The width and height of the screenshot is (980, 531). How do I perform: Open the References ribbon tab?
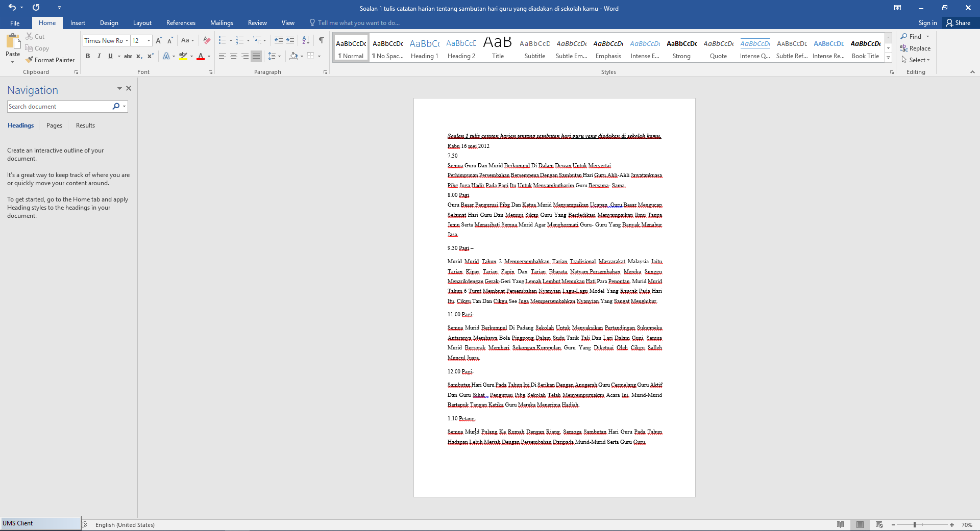181,23
